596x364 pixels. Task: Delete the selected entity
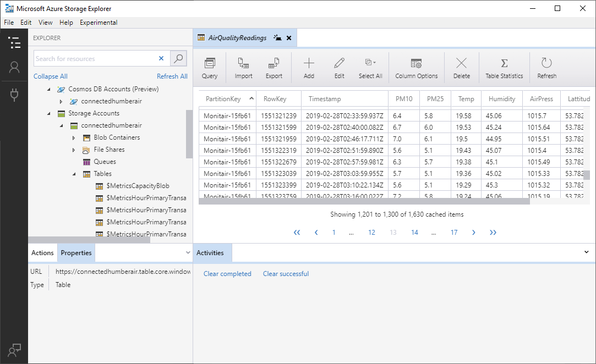(462, 67)
